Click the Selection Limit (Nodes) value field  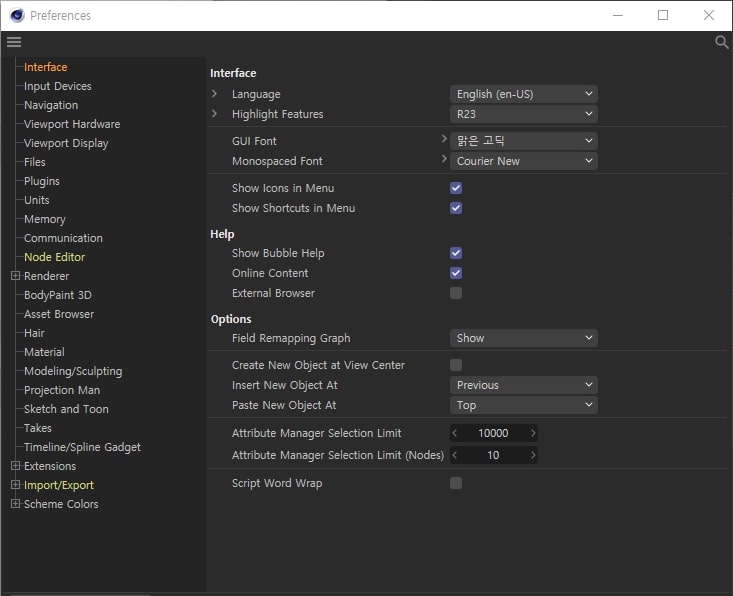pyautogui.click(x=493, y=455)
